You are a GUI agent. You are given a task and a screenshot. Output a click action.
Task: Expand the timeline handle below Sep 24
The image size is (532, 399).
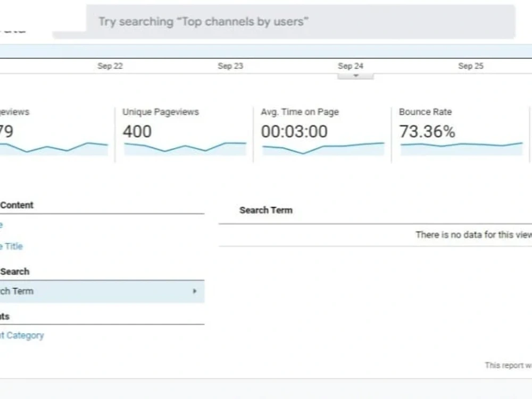(x=355, y=76)
